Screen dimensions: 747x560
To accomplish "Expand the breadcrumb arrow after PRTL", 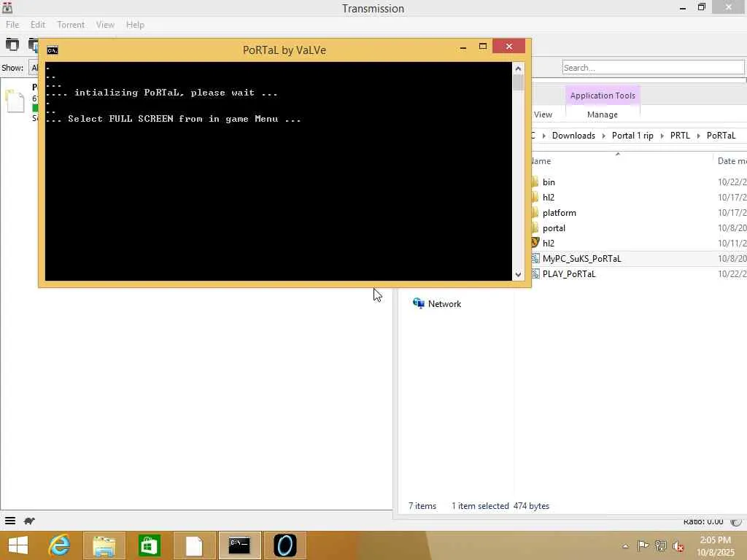I will click(x=698, y=136).
